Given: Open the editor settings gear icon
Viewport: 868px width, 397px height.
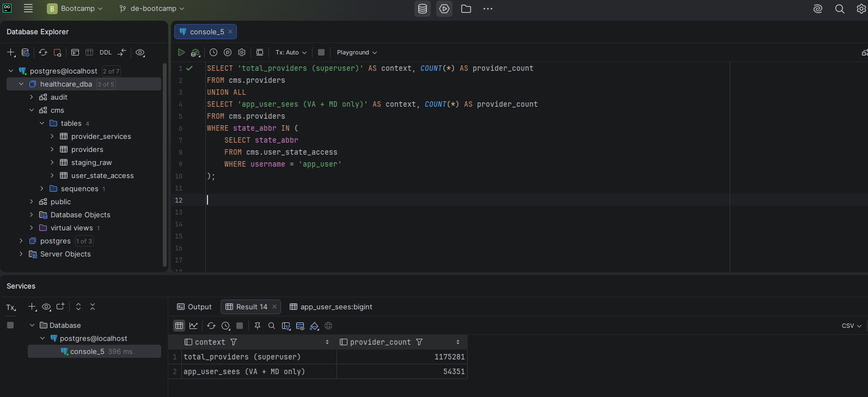Looking at the screenshot, I should click(x=242, y=52).
